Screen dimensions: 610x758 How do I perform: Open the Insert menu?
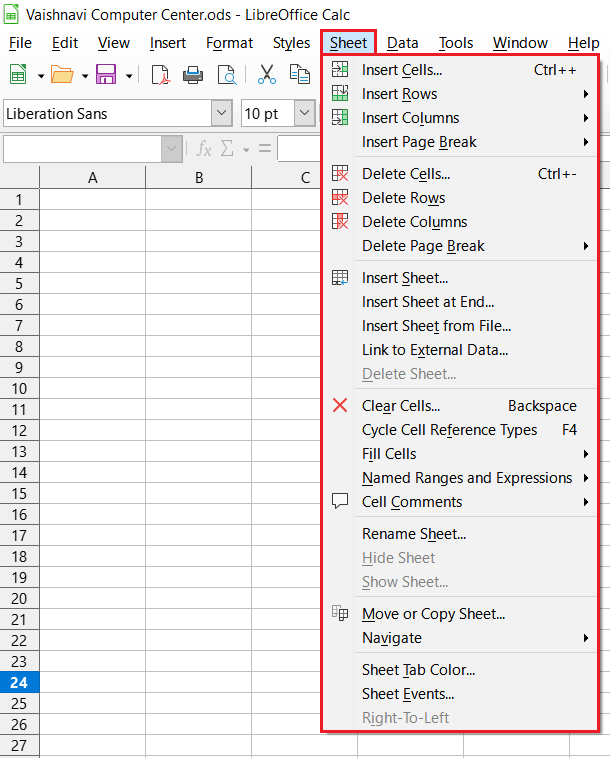pos(168,43)
